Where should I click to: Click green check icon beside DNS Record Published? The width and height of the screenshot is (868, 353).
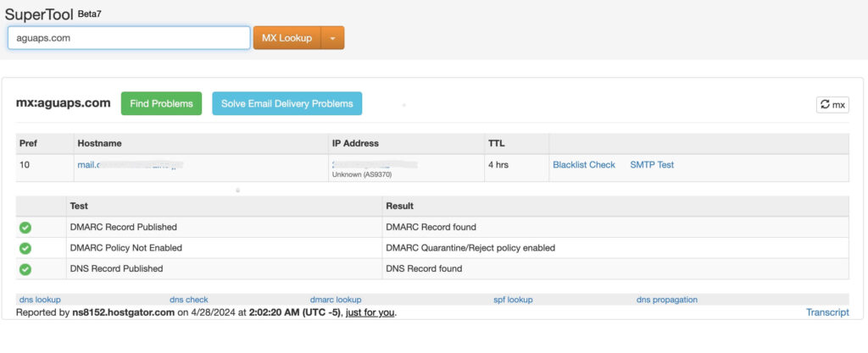coord(25,269)
